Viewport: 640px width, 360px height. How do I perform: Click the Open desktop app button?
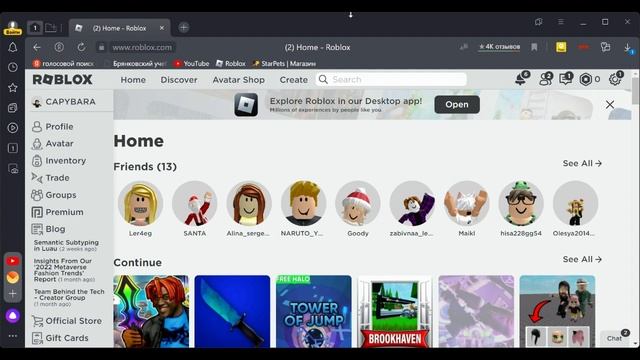coord(457,104)
